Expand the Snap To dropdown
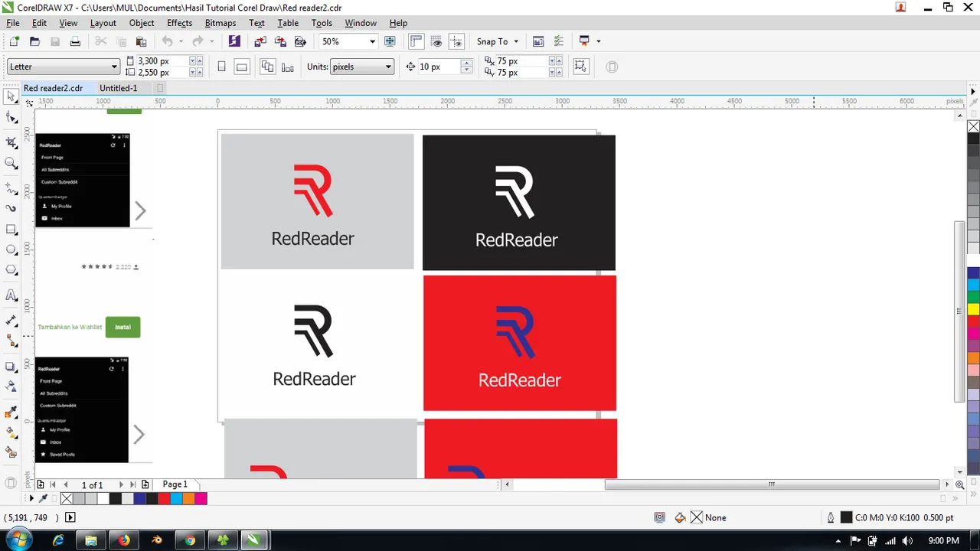Image resolution: width=980 pixels, height=551 pixels. coord(516,41)
